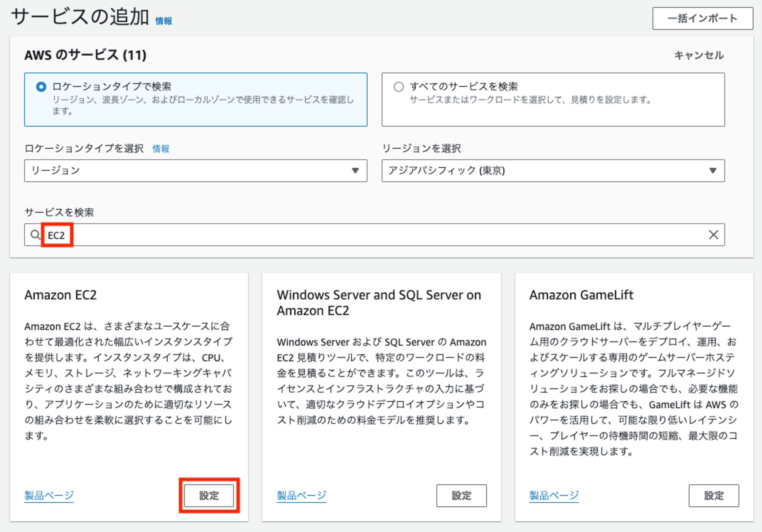Click the リージョンを選択 label
The height and width of the screenshot is (532, 762).
click(x=421, y=148)
